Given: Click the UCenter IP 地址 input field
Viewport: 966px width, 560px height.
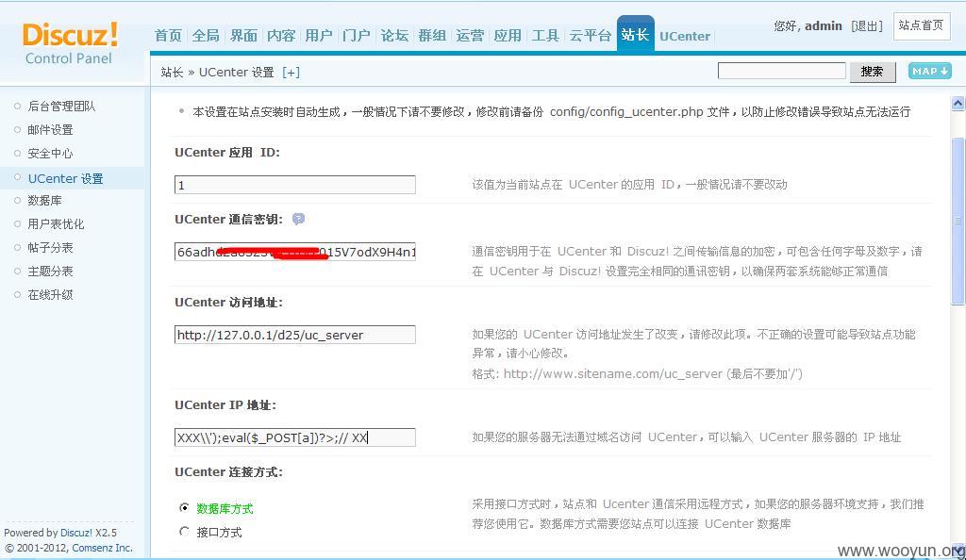Looking at the screenshot, I should pos(295,437).
